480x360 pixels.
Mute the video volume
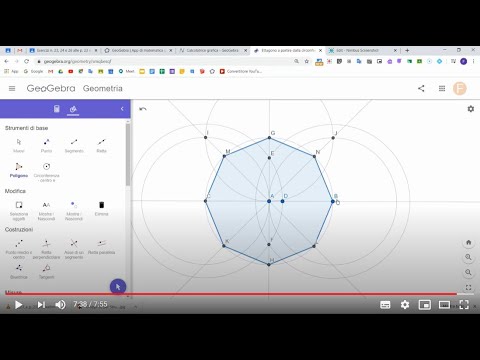60,305
